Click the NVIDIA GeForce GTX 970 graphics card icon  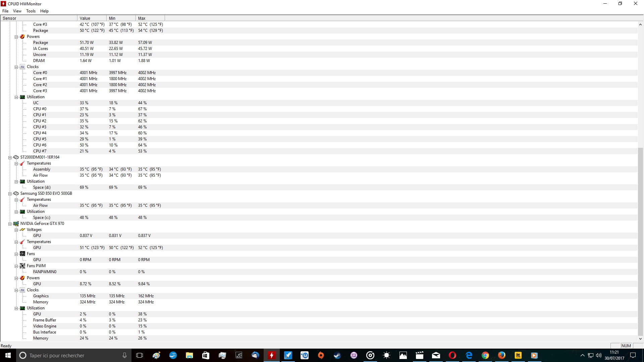(16, 224)
